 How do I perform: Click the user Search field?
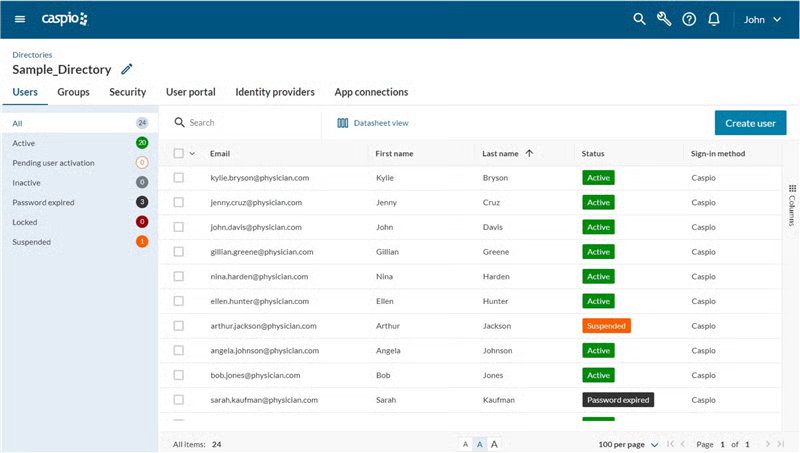(245, 122)
